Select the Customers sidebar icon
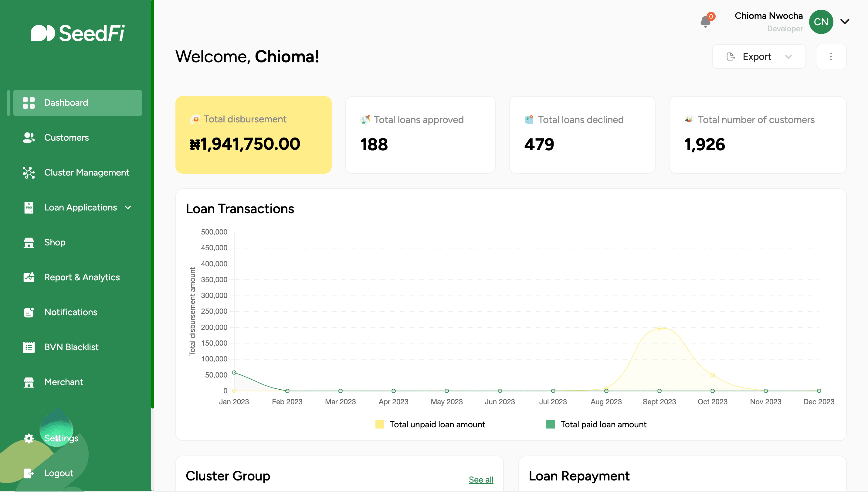 coord(28,138)
